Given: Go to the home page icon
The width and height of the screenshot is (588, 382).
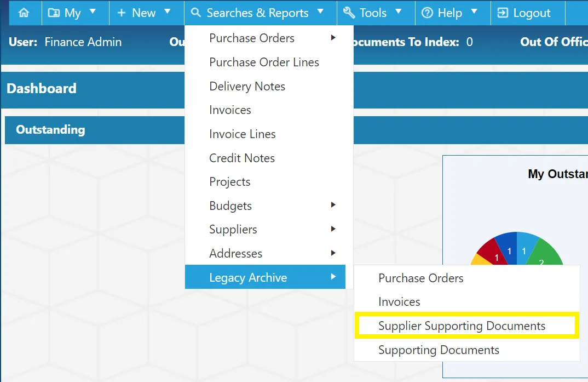Looking at the screenshot, I should click(x=24, y=13).
